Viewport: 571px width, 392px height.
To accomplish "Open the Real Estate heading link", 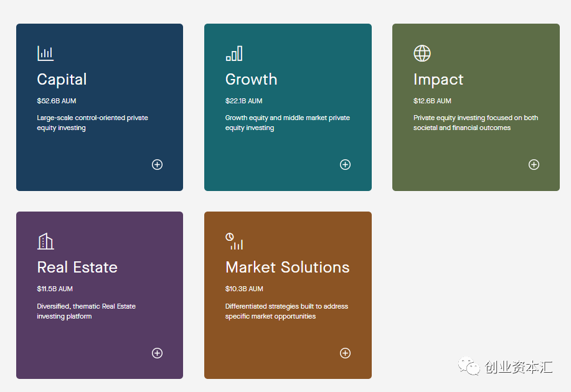I will click(x=77, y=268).
